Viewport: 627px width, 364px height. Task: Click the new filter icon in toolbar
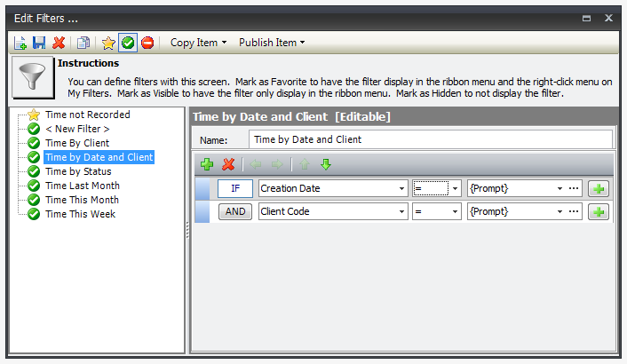[x=20, y=43]
